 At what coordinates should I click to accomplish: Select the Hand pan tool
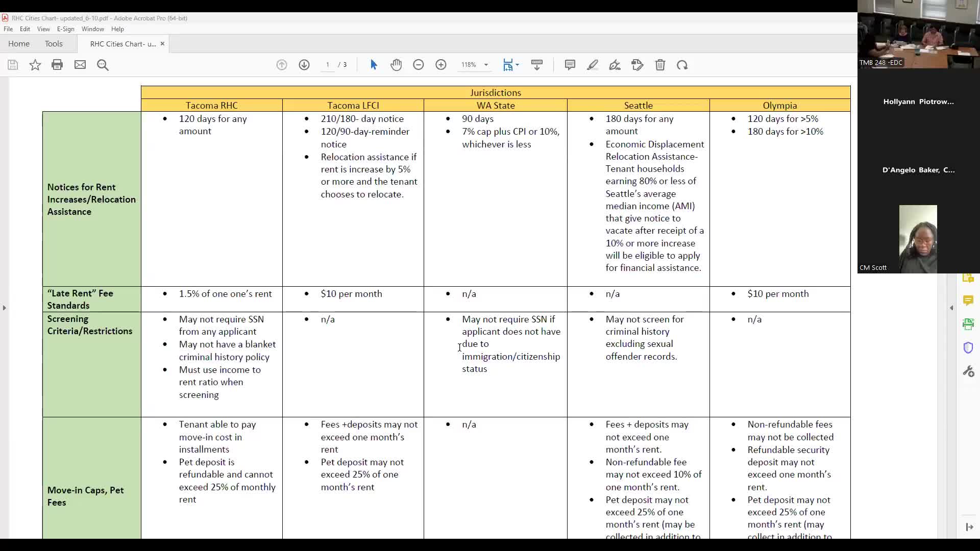[396, 65]
